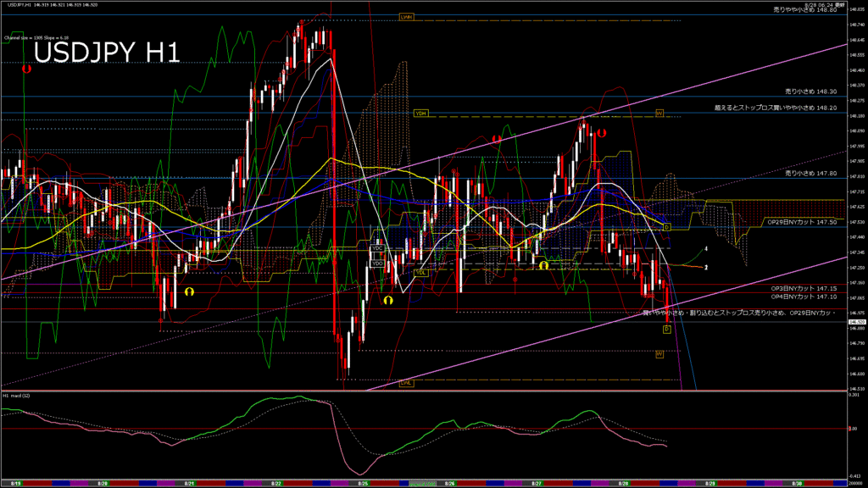Click the 148.090 price axis value
The height and width of the screenshot is (488, 868).
click(x=858, y=131)
